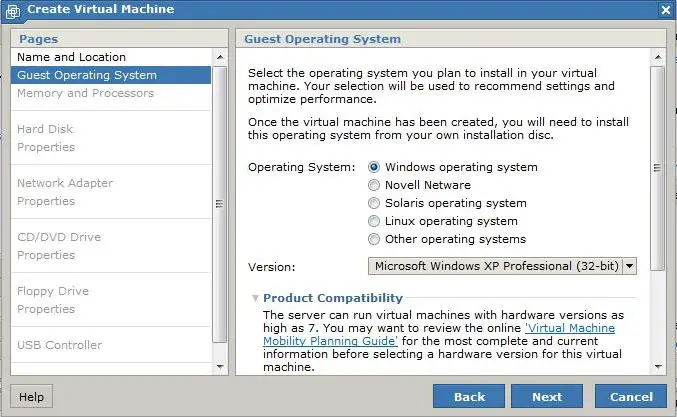
Task: Open the Memory and Processors page
Action: click(x=111, y=93)
